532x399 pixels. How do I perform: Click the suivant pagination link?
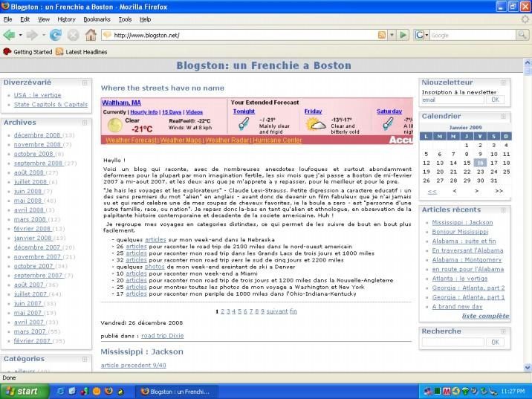click(277, 311)
